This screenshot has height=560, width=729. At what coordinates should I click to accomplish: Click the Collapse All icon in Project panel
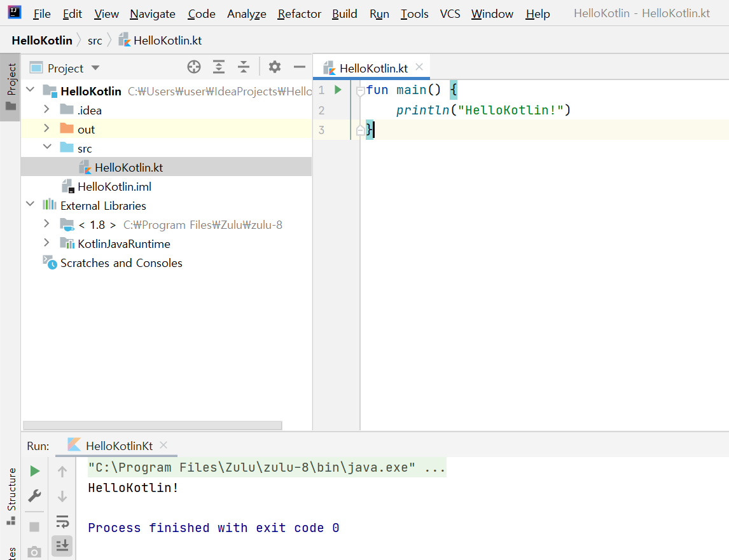(x=244, y=67)
